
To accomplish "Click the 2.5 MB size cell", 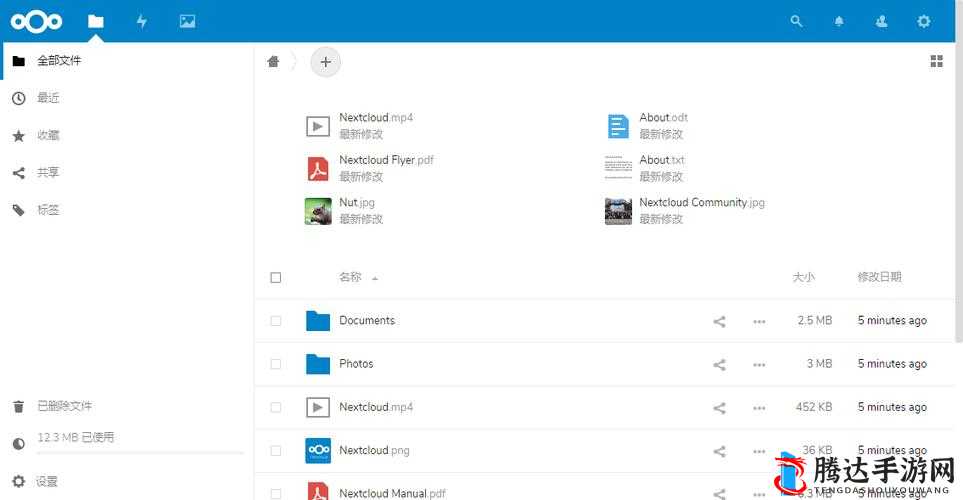I will click(814, 321).
